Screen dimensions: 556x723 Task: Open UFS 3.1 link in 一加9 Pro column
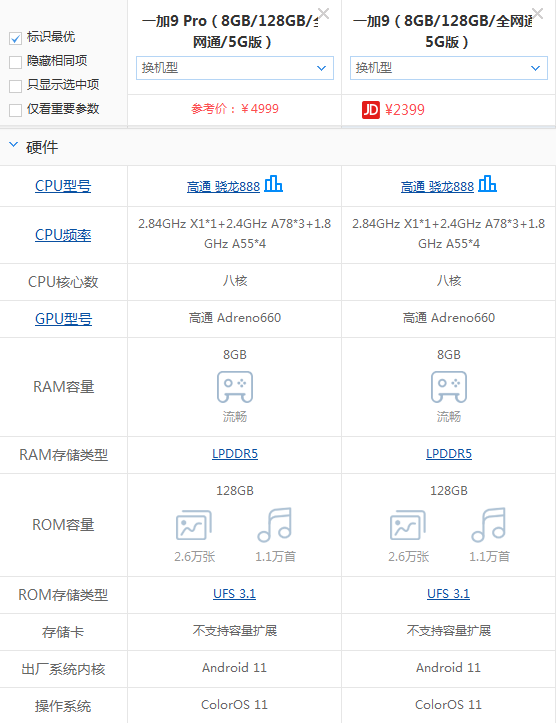234,594
